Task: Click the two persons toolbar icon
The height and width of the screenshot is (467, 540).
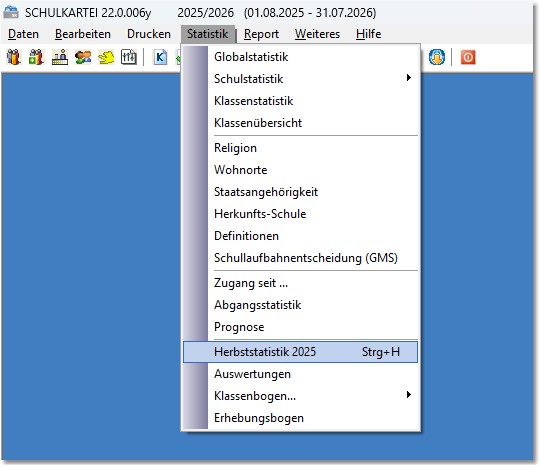Action: click(x=83, y=57)
